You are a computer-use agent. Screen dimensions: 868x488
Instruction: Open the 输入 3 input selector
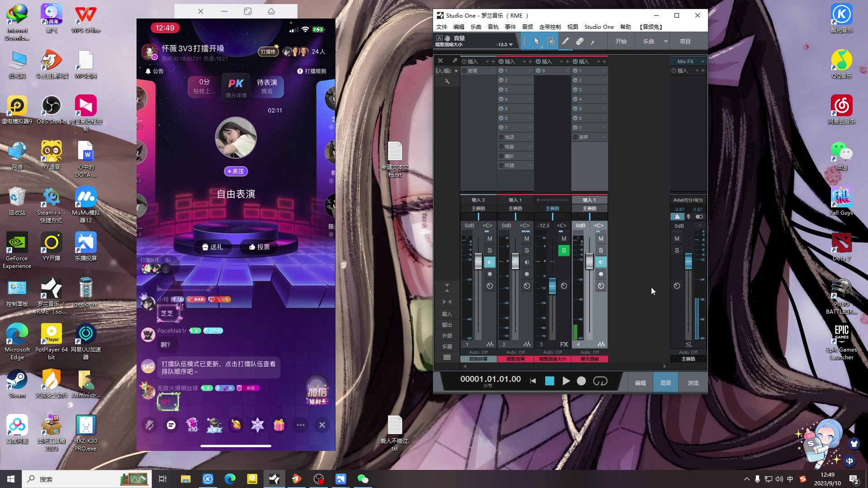click(x=478, y=200)
